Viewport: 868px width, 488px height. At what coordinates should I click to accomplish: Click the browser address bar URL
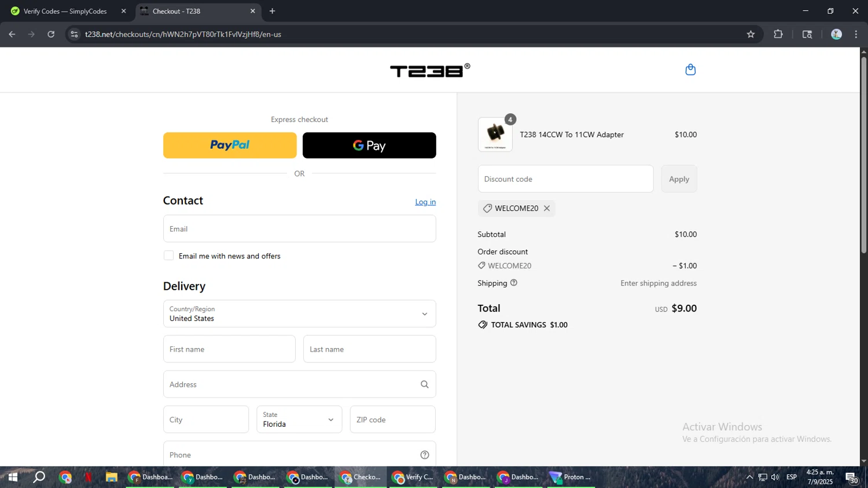click(x=183, y=34)
